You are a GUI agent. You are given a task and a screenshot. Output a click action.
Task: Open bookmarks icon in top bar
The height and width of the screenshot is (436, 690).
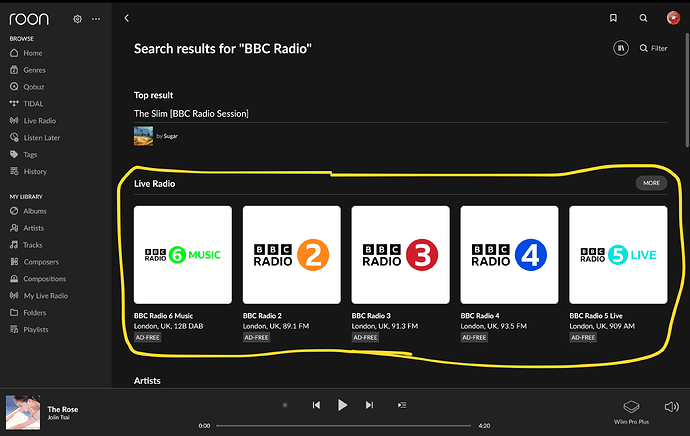point(613,18)
